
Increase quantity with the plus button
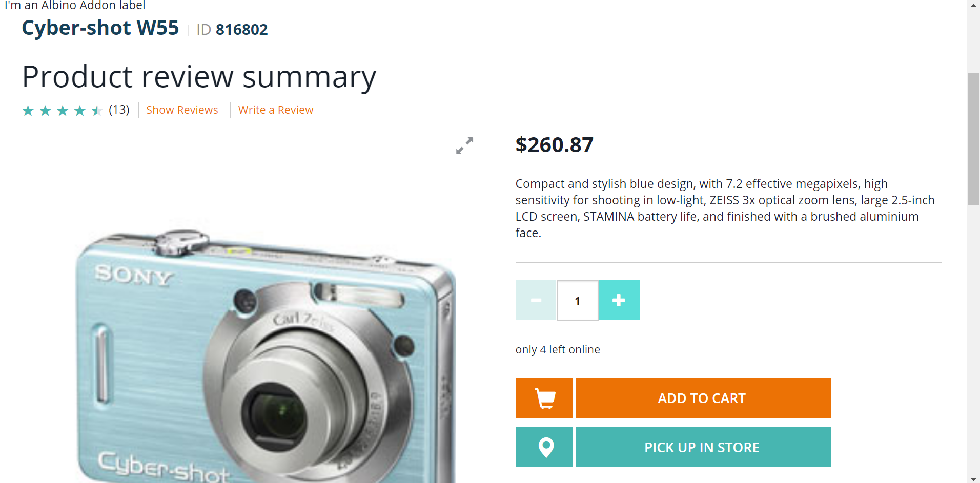pos(619,300)
